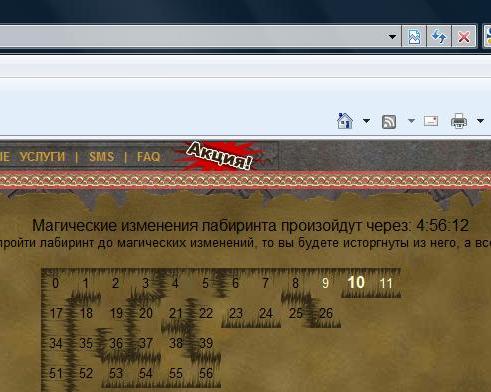Click inside the browser address bar
Viewport: 491px width, 392px height.
coord(192,36)
